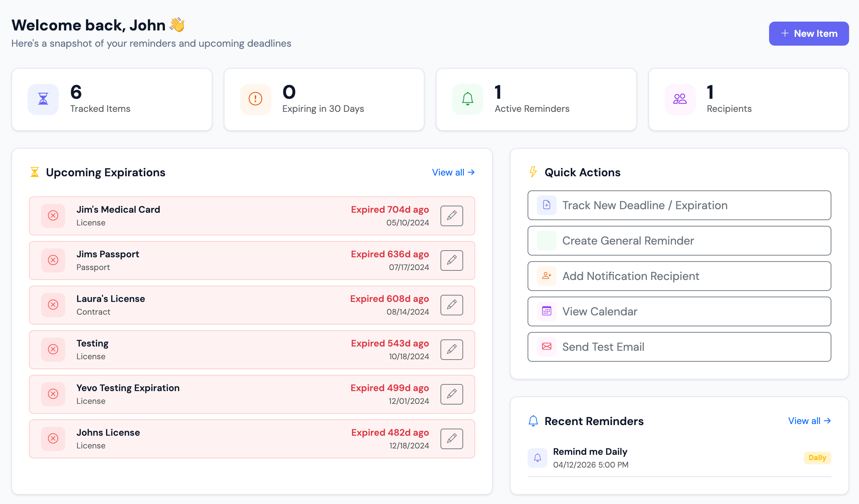
Task: Click the hourglass icon on Tracked Items card
Action: (x=43, y=99)
